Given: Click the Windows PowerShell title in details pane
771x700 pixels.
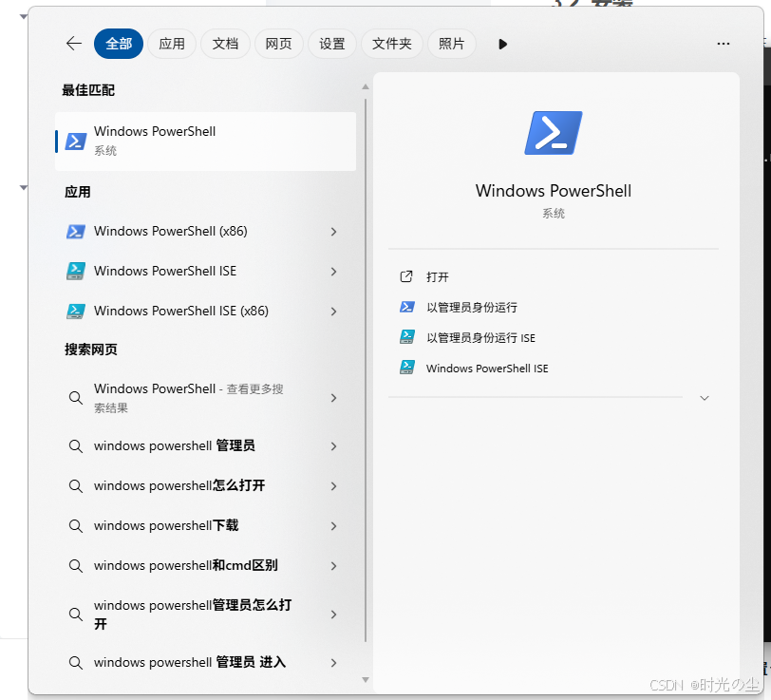Looking at the screenshot, I should [554, 191].
